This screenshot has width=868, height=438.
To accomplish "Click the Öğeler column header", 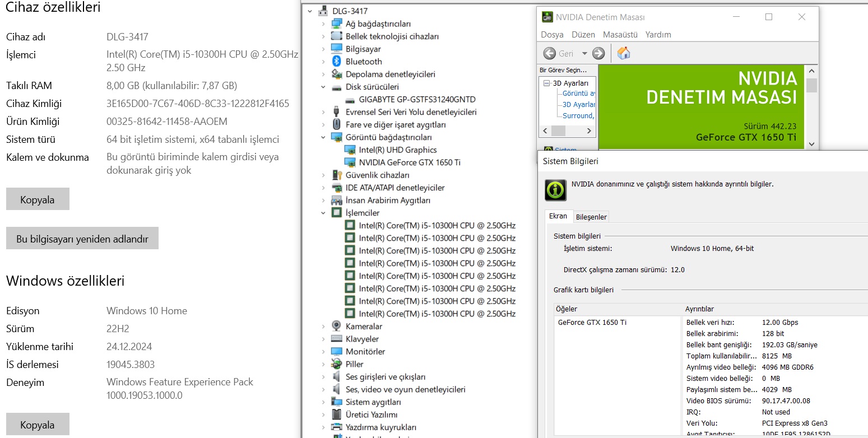I will click(618, 309).
